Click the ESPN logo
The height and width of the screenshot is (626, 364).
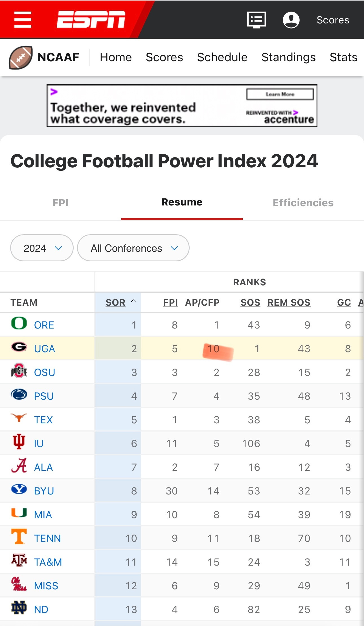(91, 19)
